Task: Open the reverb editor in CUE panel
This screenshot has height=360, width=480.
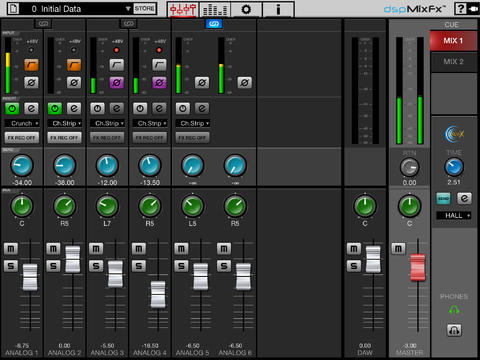Action: pos(464,198)
